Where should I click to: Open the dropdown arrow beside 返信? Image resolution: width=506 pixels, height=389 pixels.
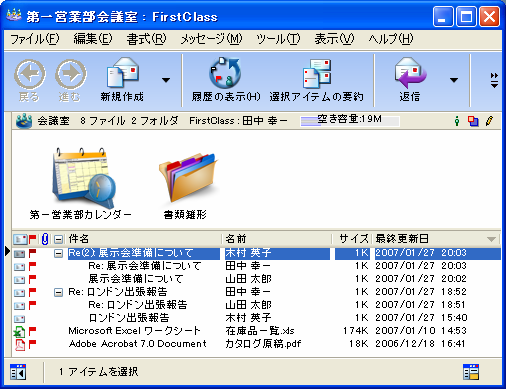click(454, 80)
